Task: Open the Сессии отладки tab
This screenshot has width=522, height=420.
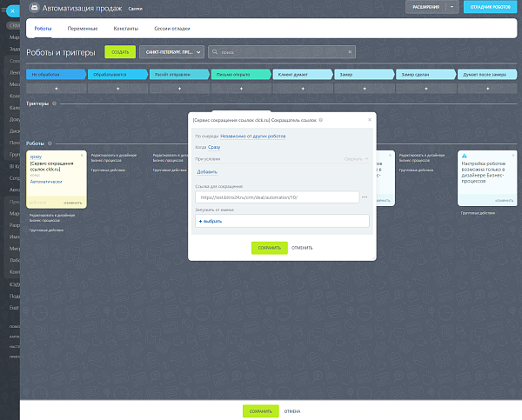Action: pos(172,29)
